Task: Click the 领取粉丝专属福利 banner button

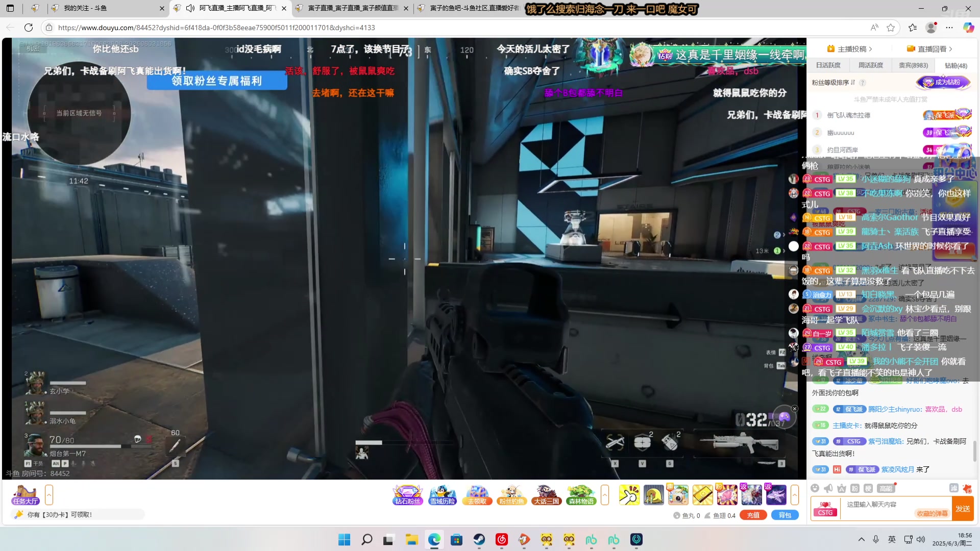Action: click(217, 81)
